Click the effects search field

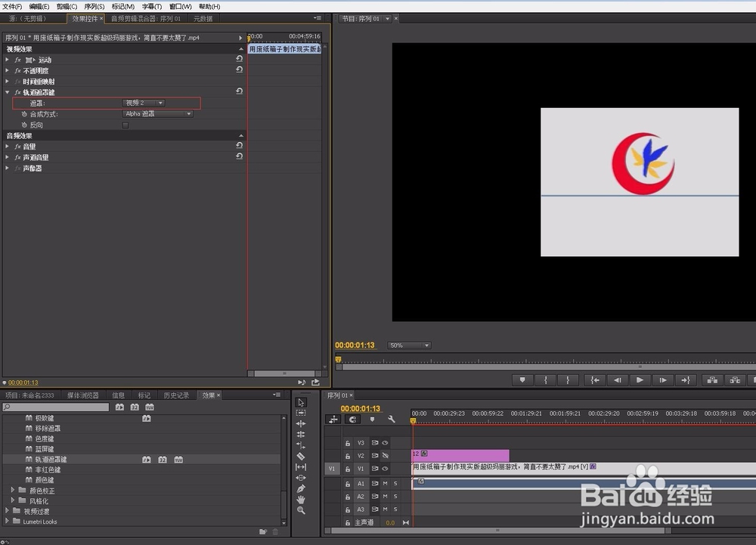56,407
